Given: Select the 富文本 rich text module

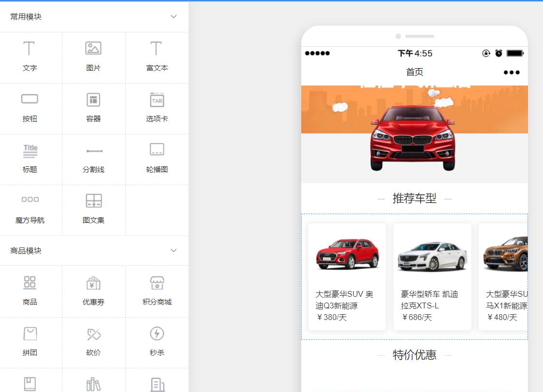Looking at the screenshot, I should [157, 57].
